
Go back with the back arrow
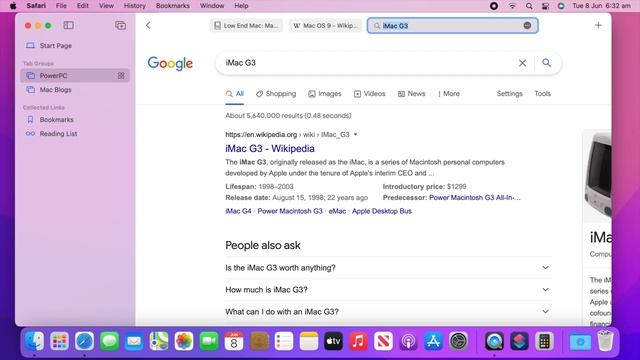pyautogui.click(x=148, y=25)
